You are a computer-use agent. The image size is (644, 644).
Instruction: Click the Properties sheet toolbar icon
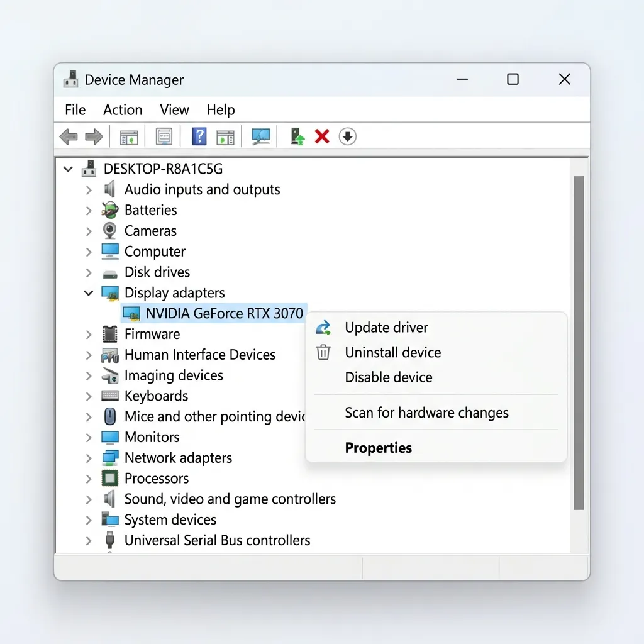(164, 136)
